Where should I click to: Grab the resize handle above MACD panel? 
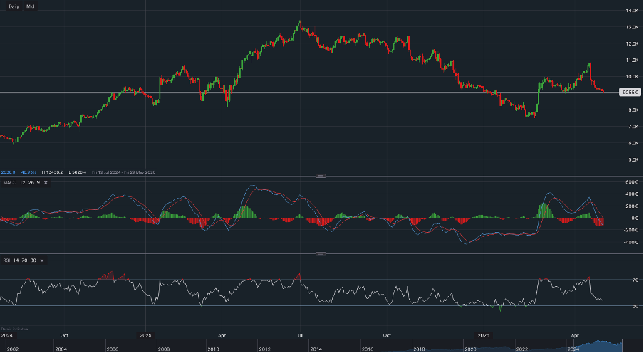320,176
